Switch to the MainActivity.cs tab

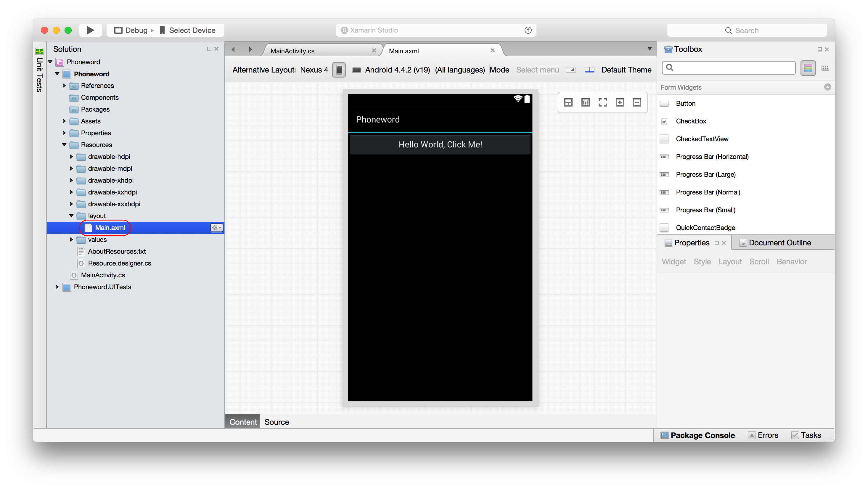click(x=292, y=51)
